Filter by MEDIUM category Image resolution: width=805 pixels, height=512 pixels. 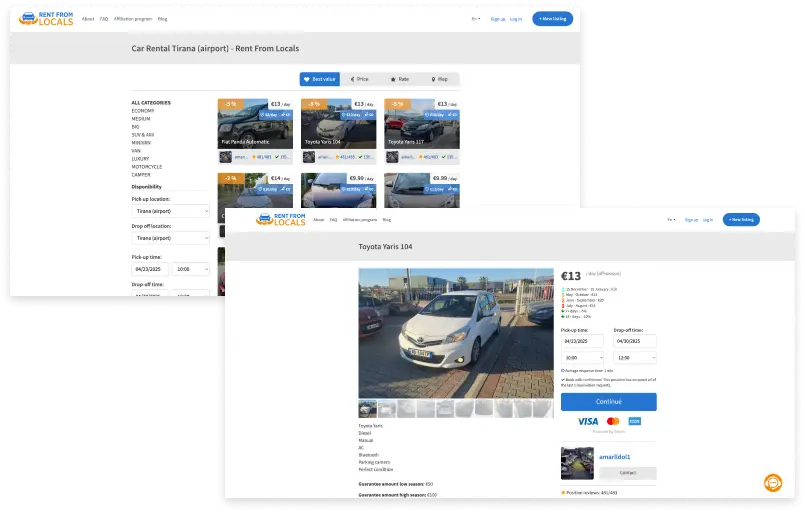click(x=141, y=119)
